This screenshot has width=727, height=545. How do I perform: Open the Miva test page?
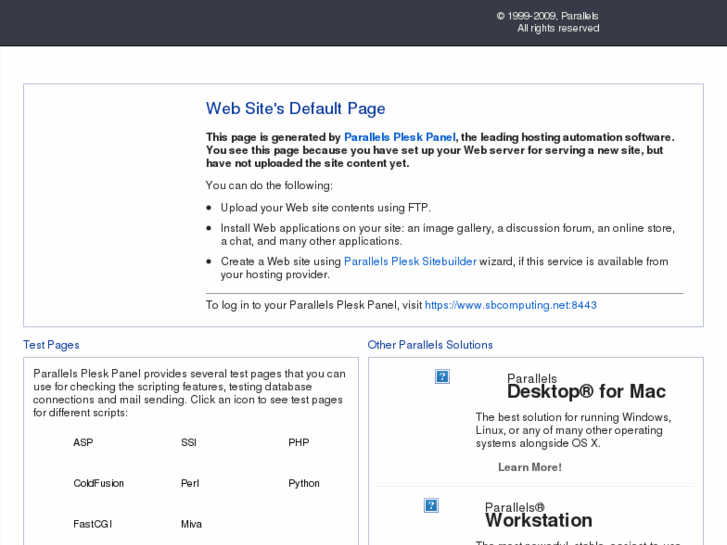(x=191, y=524)
